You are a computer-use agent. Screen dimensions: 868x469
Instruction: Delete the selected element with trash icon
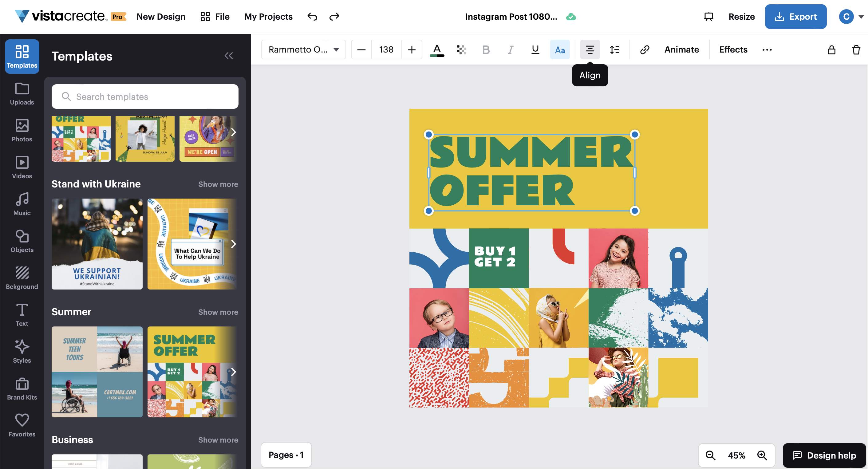[856, 50]
